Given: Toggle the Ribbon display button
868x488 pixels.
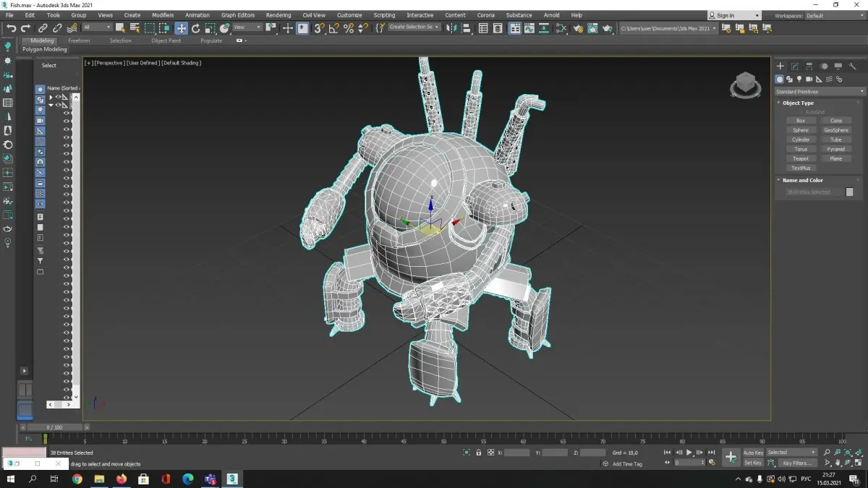Looking at the screenshot, I should click(x=515, y=28).
